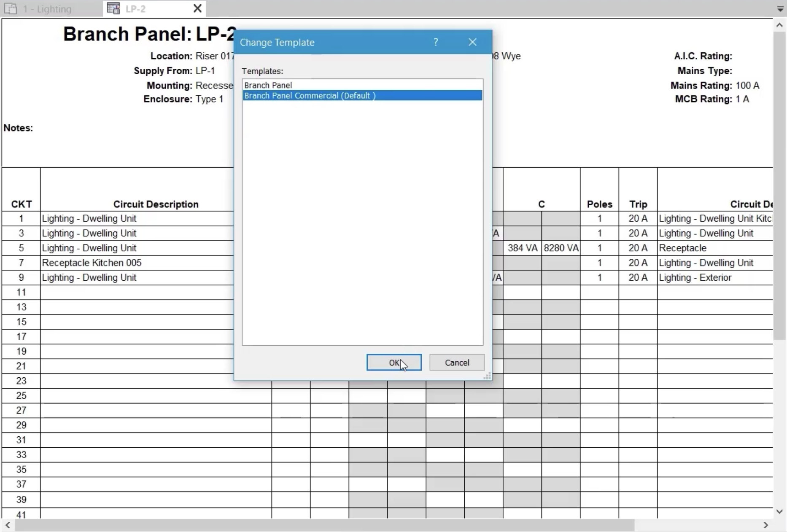This screenshot has height=532, width=787.
Task: Switch to the 1 - Lighting tab
Action: click(47, 9)
